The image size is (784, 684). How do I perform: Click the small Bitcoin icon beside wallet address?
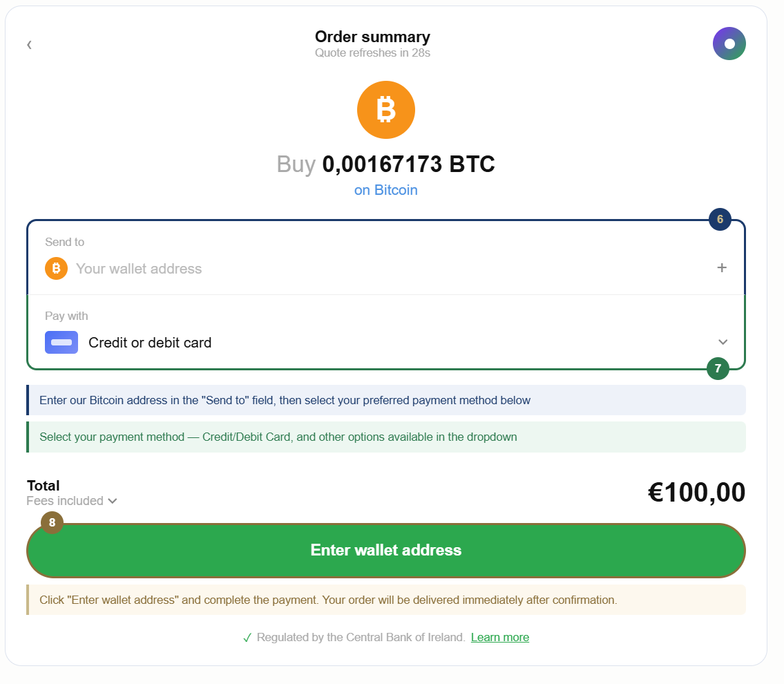(57, 269)
